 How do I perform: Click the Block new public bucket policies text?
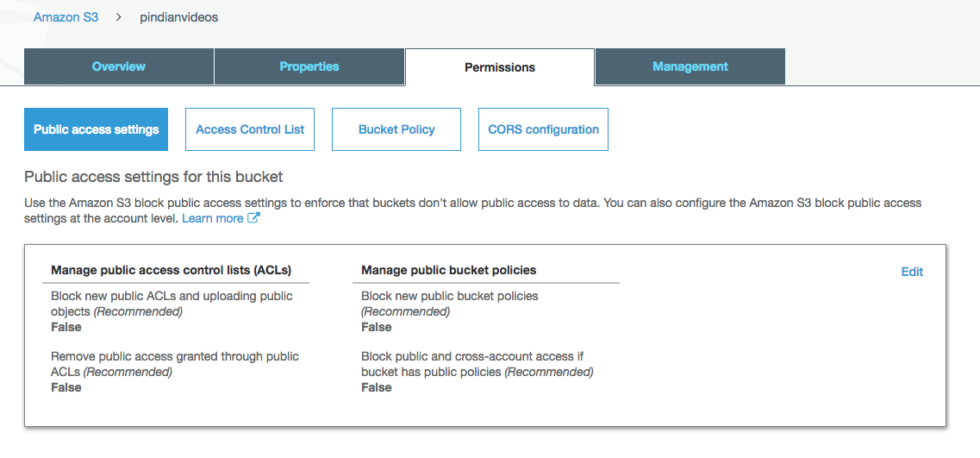coord(449,296)
